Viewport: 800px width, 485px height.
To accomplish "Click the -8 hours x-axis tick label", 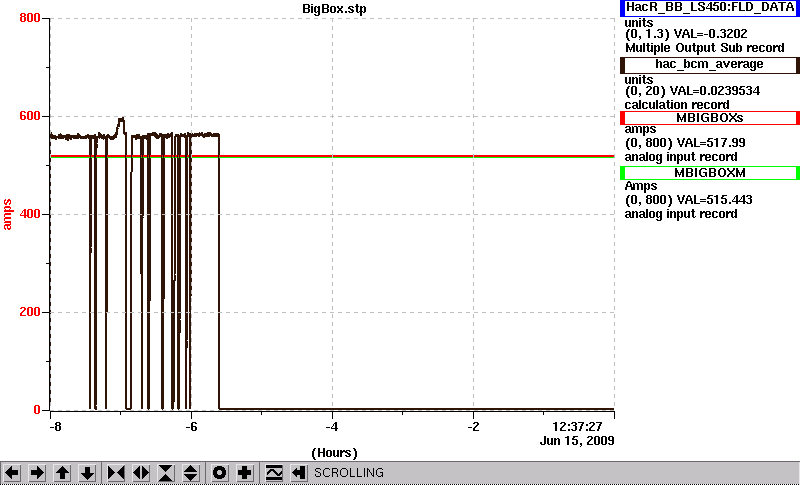I will (x=55, y=426).
